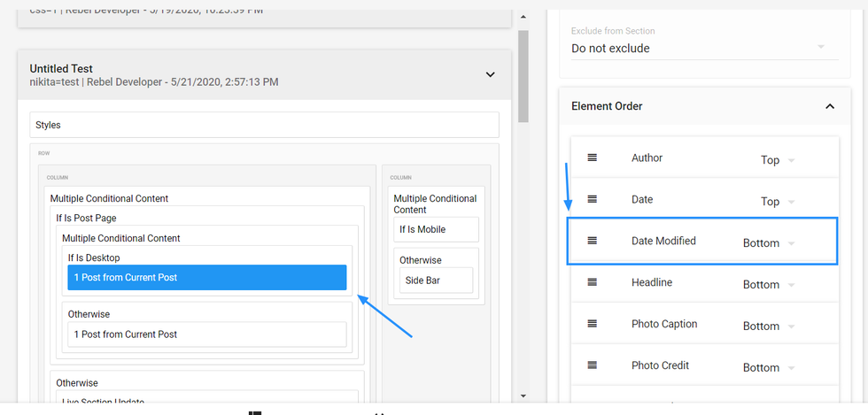This screenshot has height=415, width=868.
Task: Click drag handle icon beside Author
Action: click(593, 158)
